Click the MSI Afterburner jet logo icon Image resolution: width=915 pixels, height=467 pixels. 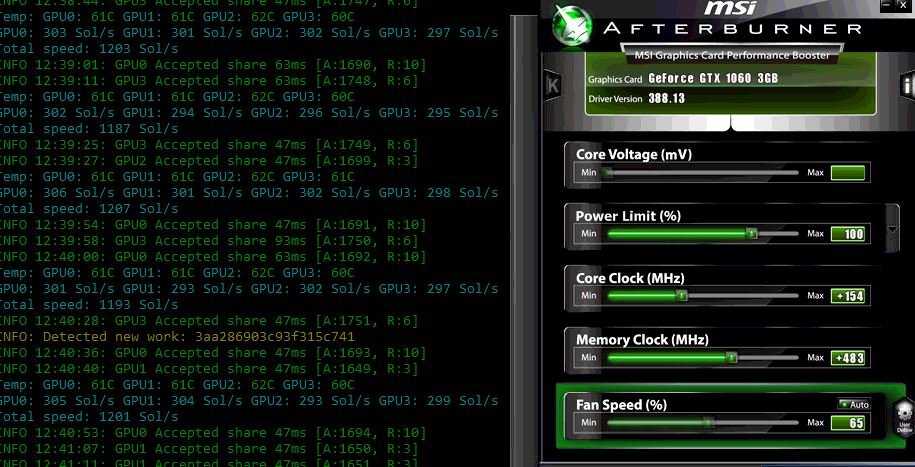[x=572, y=26]
